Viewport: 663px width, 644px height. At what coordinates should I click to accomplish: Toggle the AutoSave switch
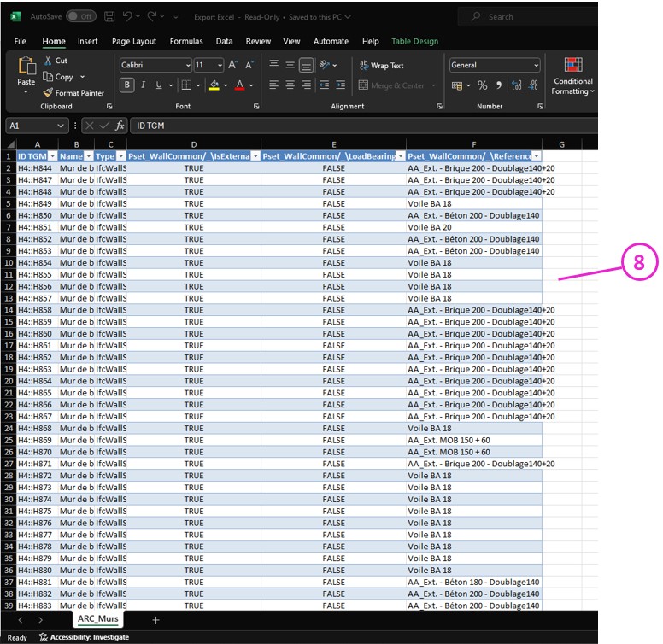[x=80, y=16]
